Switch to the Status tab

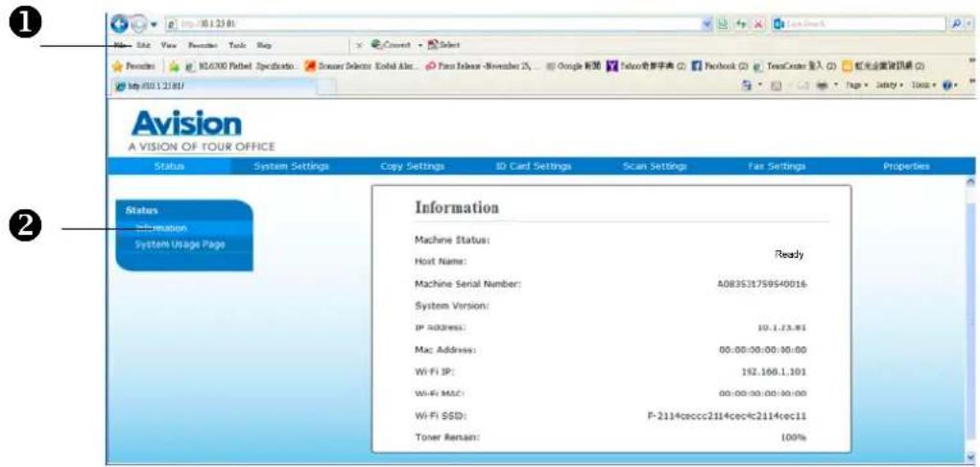[169, 166]
